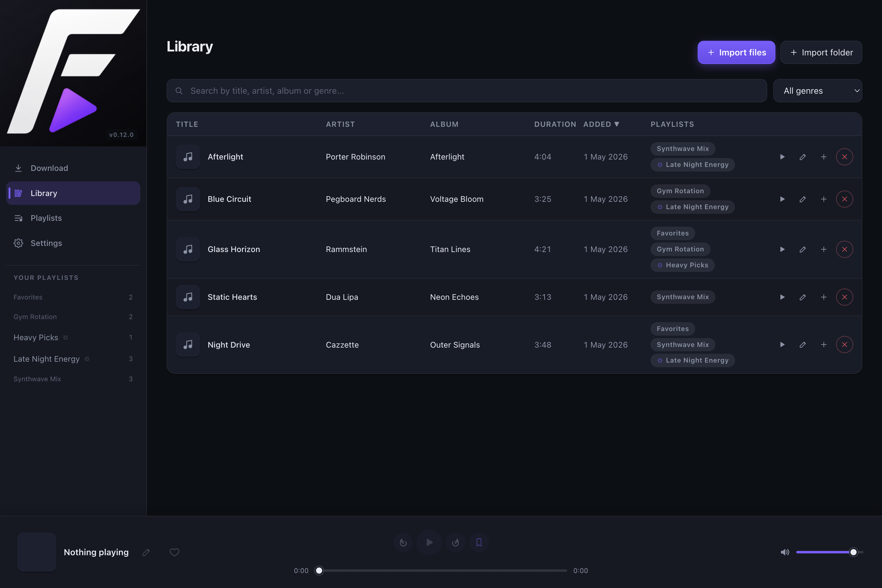Skip backward in the player
The image size is (882, 588).
pyautogui.click(x=403, y=543)
